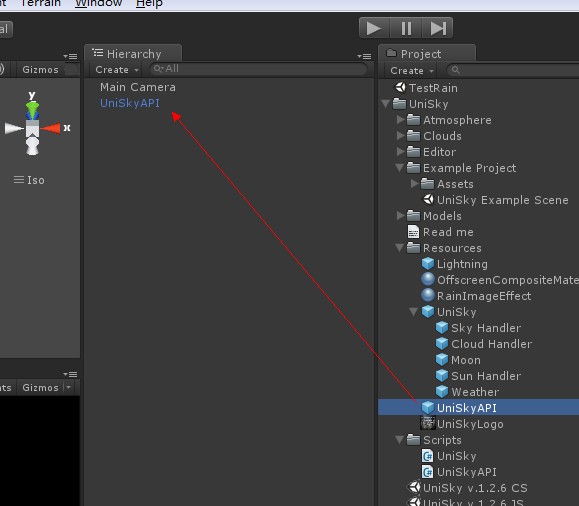Screen dimensions: 579x506
Task: Switch to the Project tab
Action: [x=427, y=54]
